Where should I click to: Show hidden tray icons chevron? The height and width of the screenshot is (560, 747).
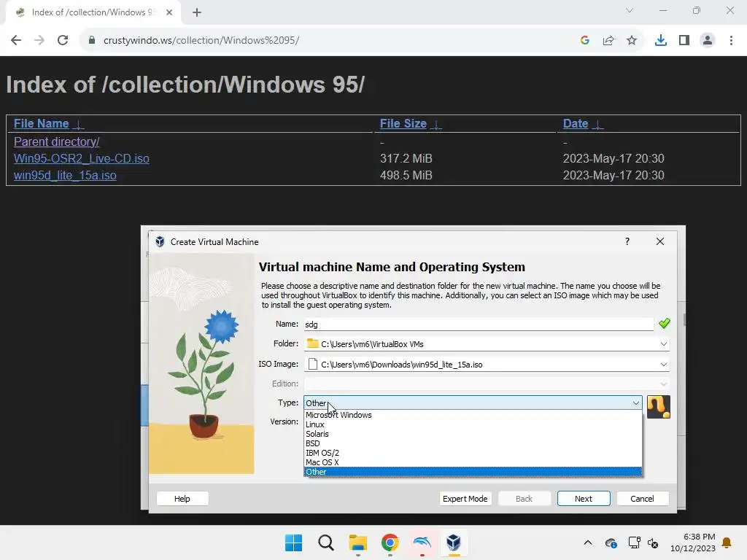pyautogui.click(x=588, y=542)
